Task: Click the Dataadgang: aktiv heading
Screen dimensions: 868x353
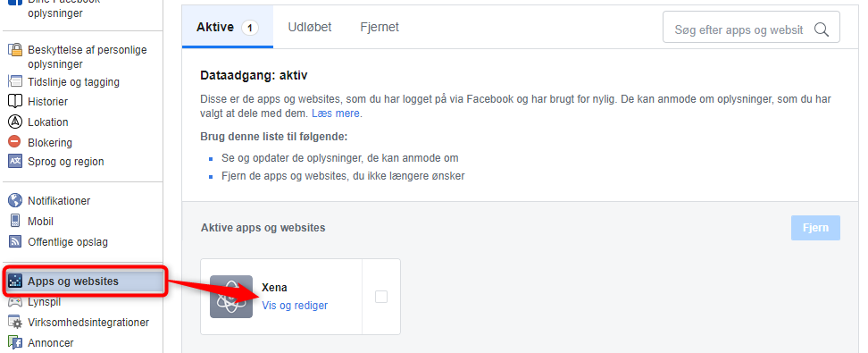Action: (254, 75)
